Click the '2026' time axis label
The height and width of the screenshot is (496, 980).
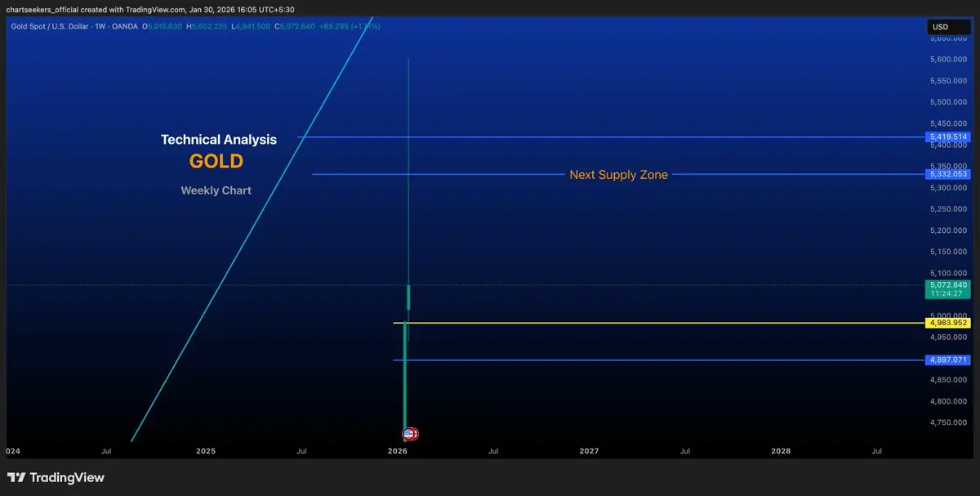[398, 450]
